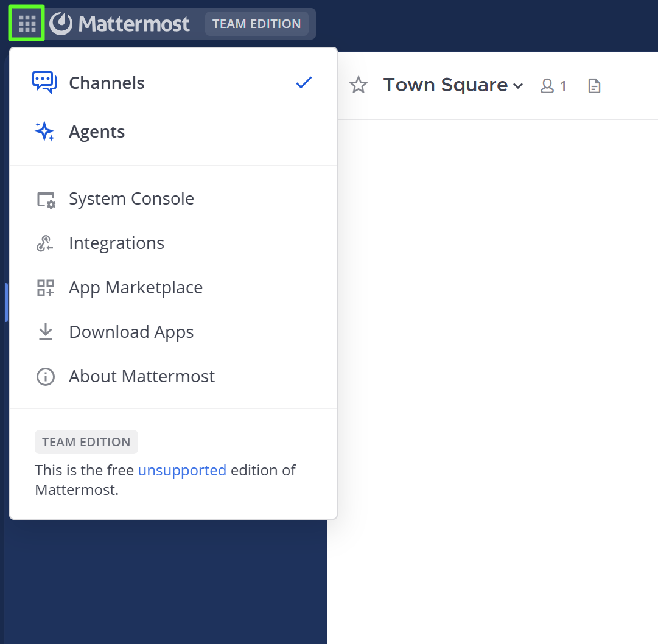Click the Mattermost logo in header
The height and width of the screenshot is (644, 658).
119,24
